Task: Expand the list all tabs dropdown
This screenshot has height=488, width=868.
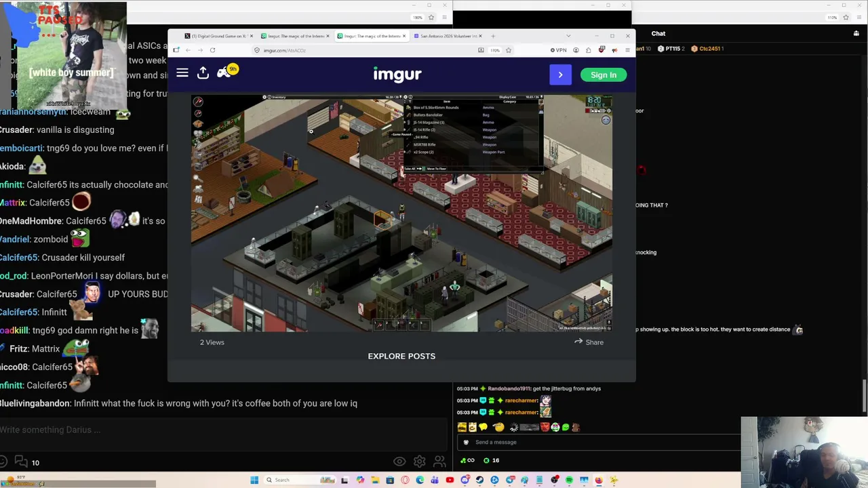Action: coord(568,36)
